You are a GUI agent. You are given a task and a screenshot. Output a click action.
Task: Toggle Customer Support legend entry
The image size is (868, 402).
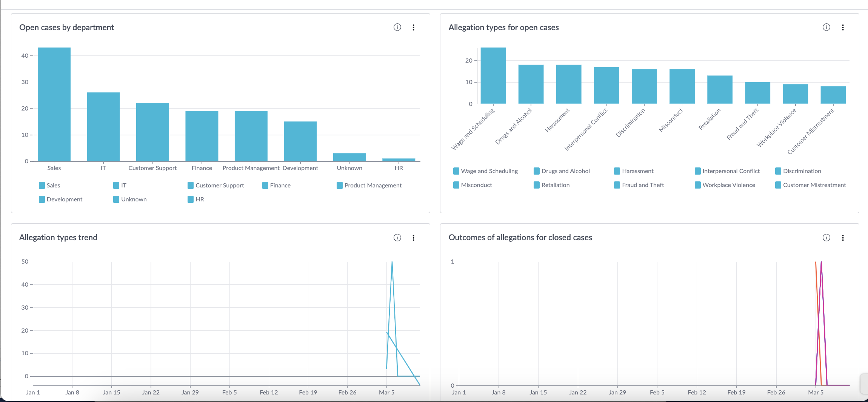click(216, 185)
